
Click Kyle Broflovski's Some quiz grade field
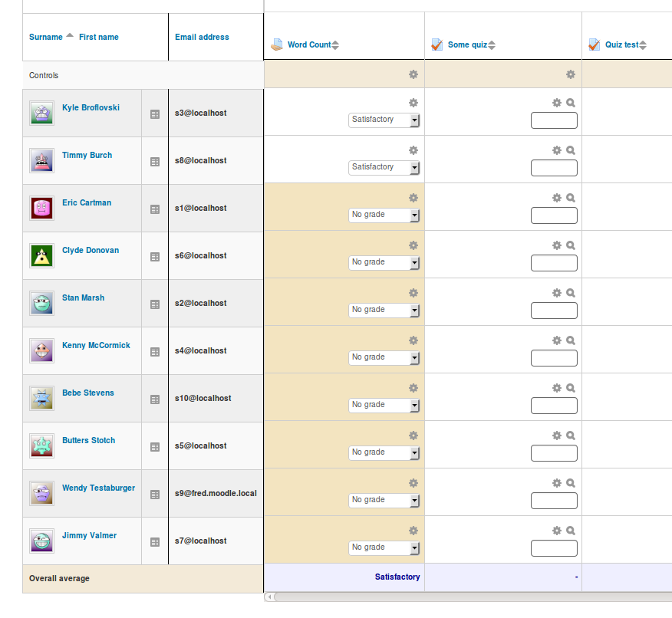point(554,120)
